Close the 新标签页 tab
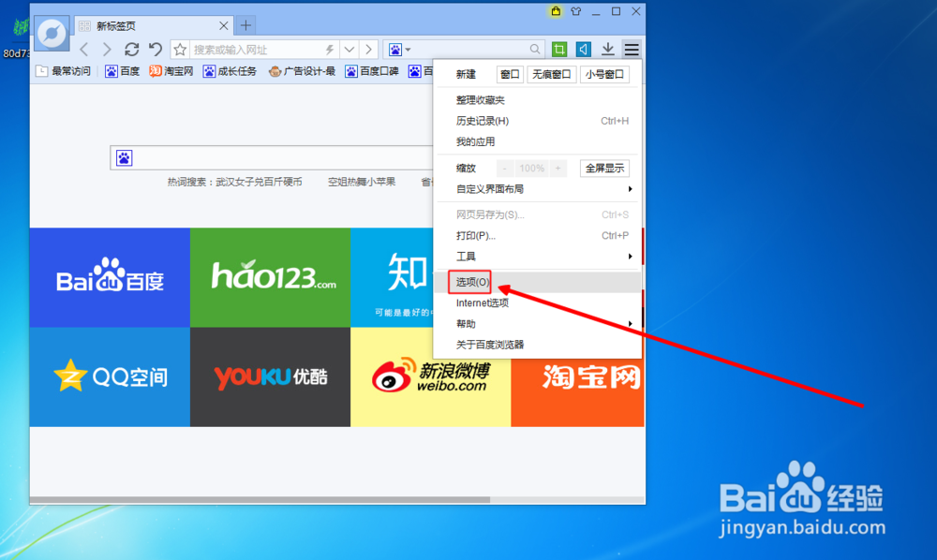The image size is (937, 560). (x=224, y=25)
